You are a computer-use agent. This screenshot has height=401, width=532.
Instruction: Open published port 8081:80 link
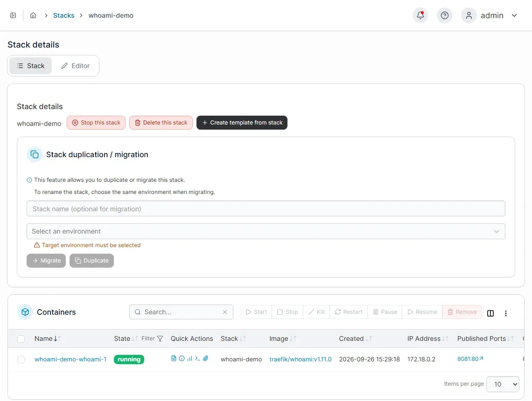pyautogui.click(x=470, y=359)
